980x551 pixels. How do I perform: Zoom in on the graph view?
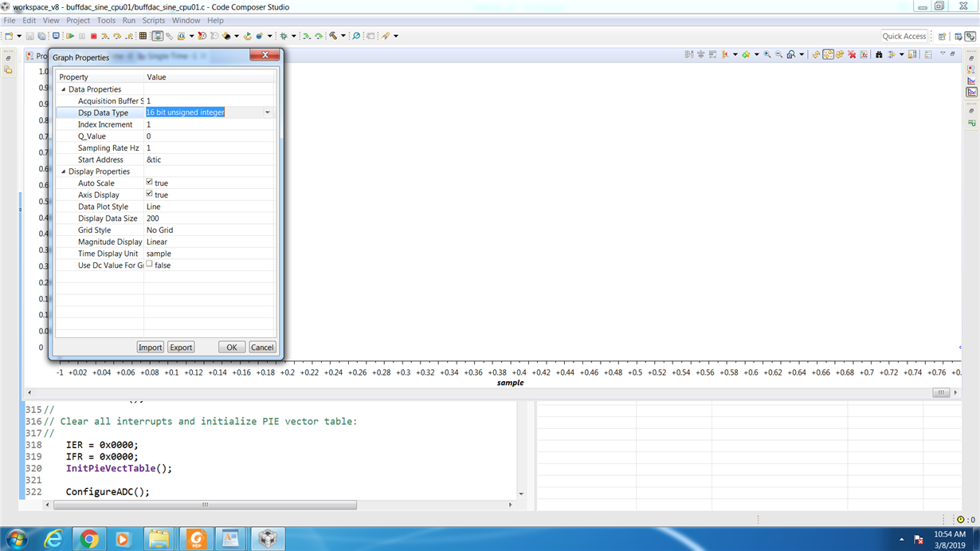pyautogui.click(x=767, y=54)
